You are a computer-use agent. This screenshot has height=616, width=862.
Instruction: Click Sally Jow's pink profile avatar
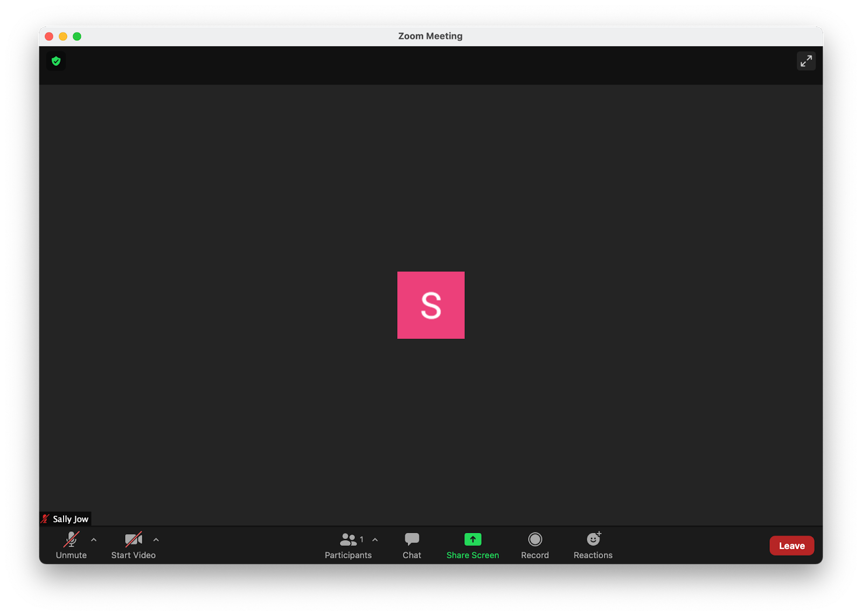(x=430, y=305)
